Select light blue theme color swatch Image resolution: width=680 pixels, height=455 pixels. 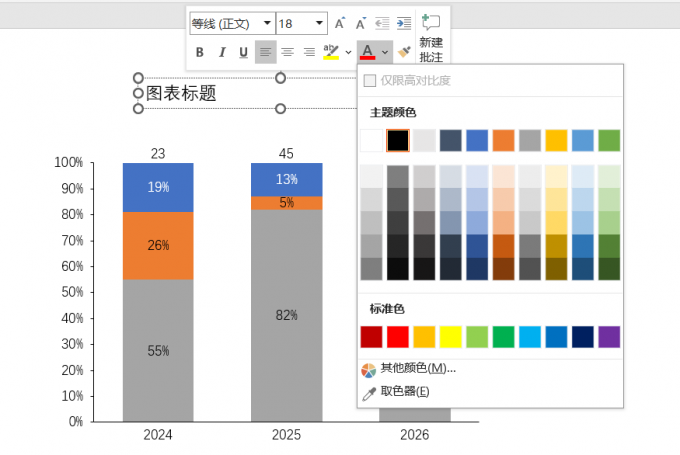[583, 141]
